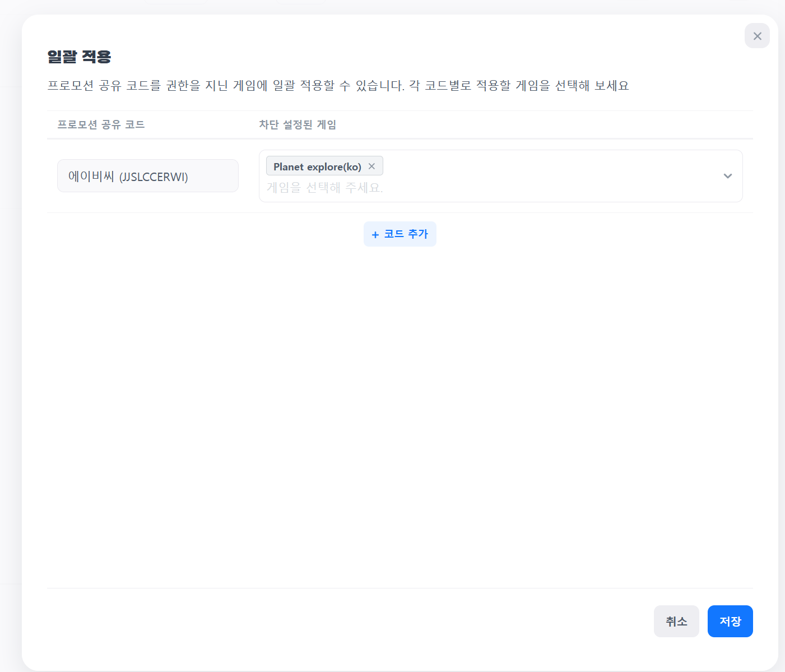The height and width of the screenshot is (672, 785).
Task: Click the dimmed backdrop left of dialog
Action: (x=10, y=336)
